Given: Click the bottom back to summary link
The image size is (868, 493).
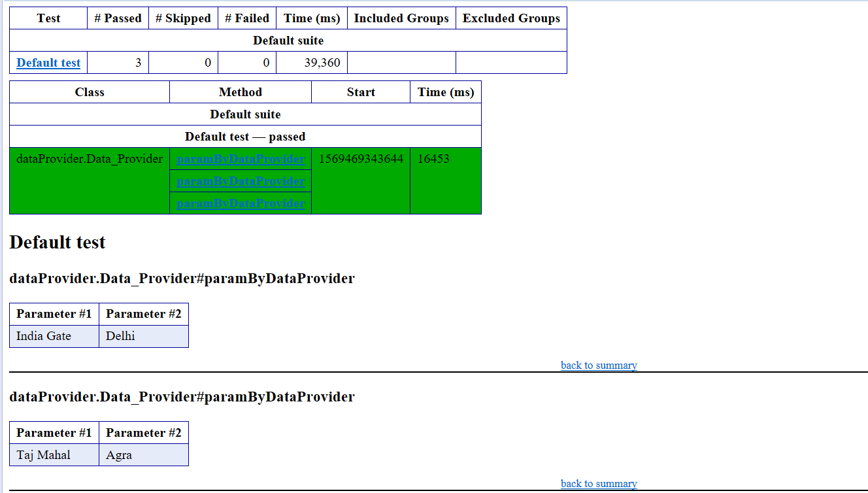Looking at the screenshot, I should coord(598,483).
